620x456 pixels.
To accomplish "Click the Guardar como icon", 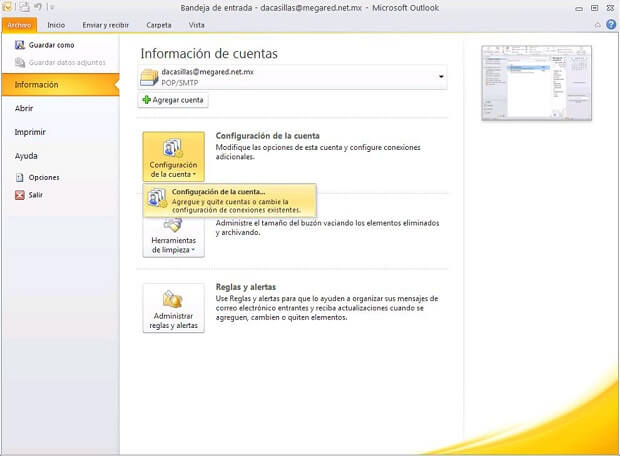I will pyautogui.click(x=20, y=45).
